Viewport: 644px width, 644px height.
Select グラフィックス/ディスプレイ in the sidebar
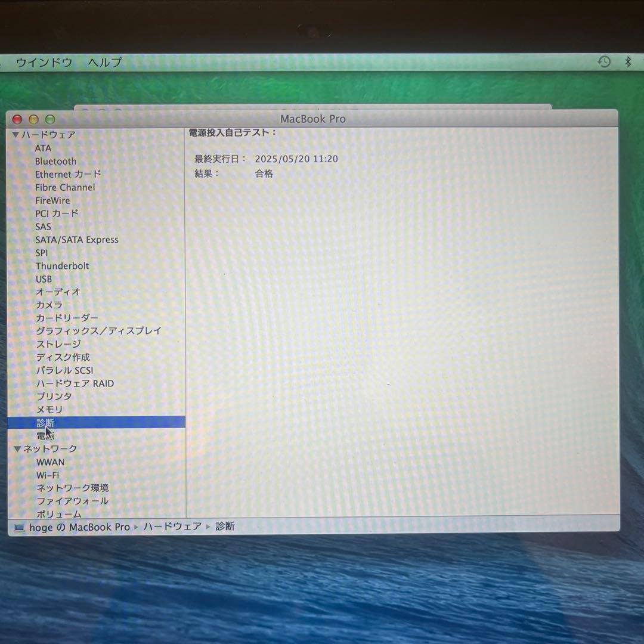(98, 331)
